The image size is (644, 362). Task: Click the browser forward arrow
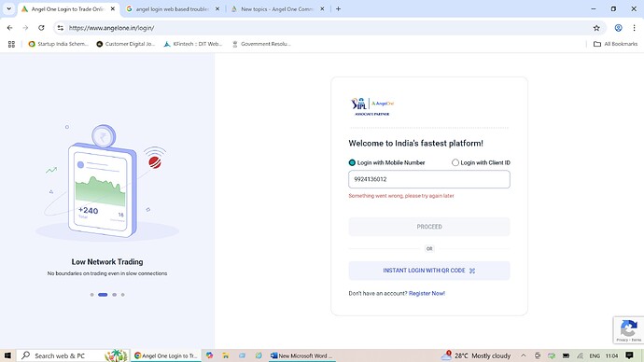25,28
